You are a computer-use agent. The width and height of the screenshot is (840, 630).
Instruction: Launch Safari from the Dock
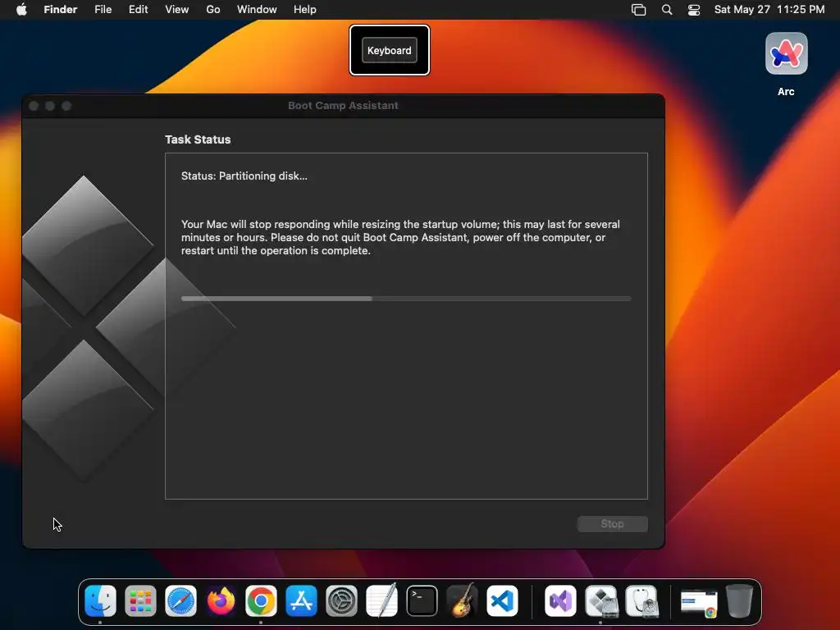pyautogui.click(x=180, y=600)
